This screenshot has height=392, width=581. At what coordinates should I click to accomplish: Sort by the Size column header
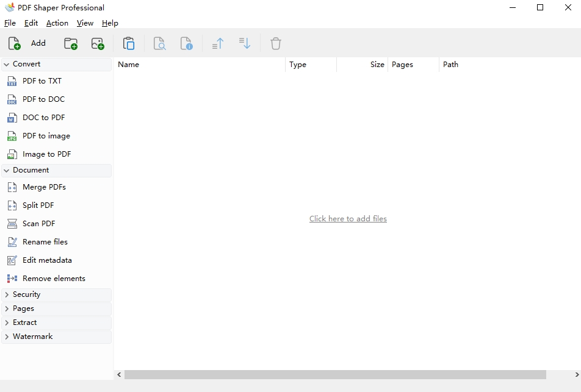362,65
